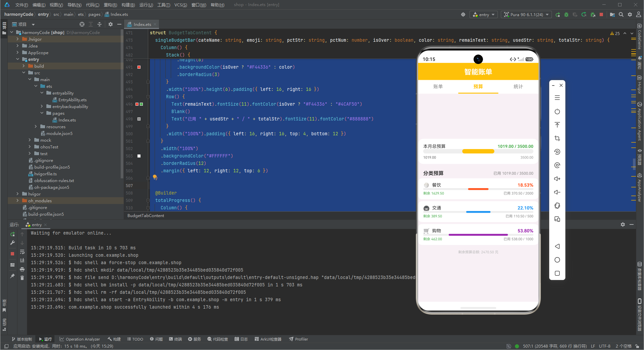Toggle soft-wrap in Run console

pos(22,252)
